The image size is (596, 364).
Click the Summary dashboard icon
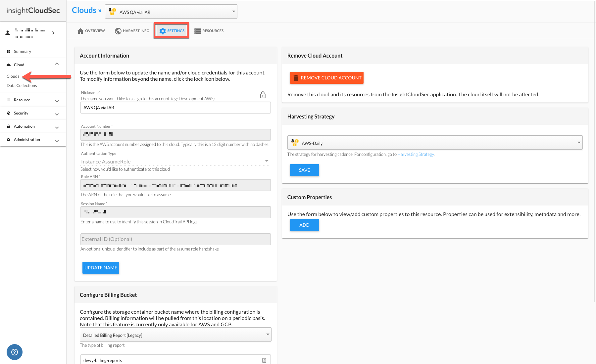pyautogui.click(x=9, y=52)
